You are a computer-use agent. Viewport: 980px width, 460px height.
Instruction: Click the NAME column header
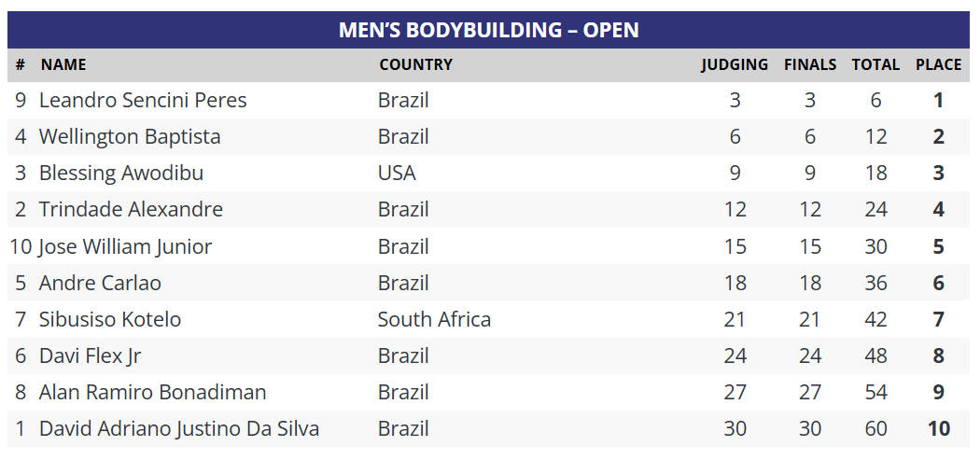(63, 65)
